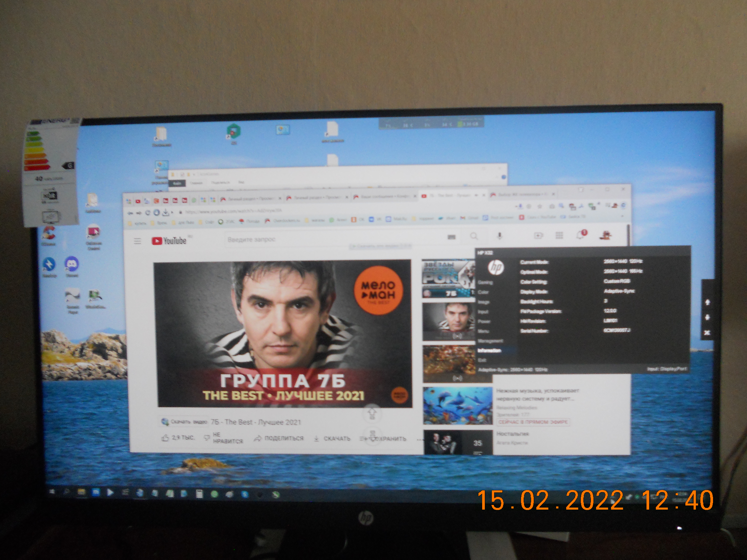Open the notifications bell
This screenshot has height=560, width=747.
click(x=580, y=235)
